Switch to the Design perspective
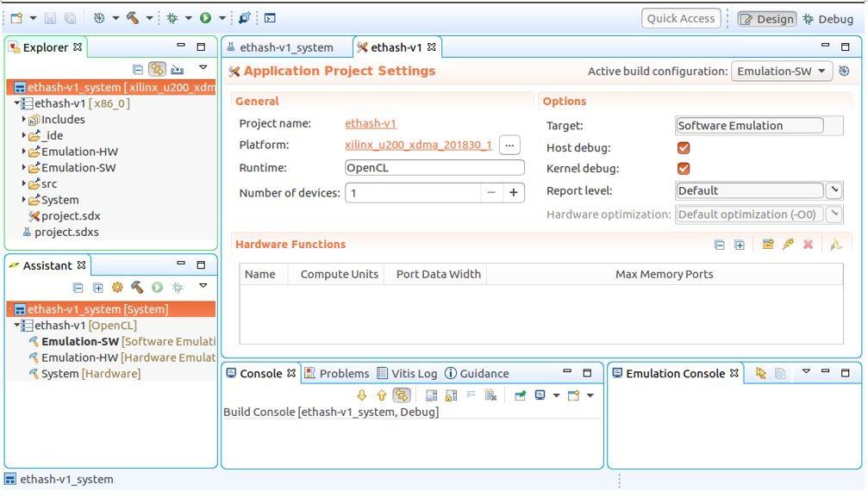868x497 pixels. click(x=767, y=19)
